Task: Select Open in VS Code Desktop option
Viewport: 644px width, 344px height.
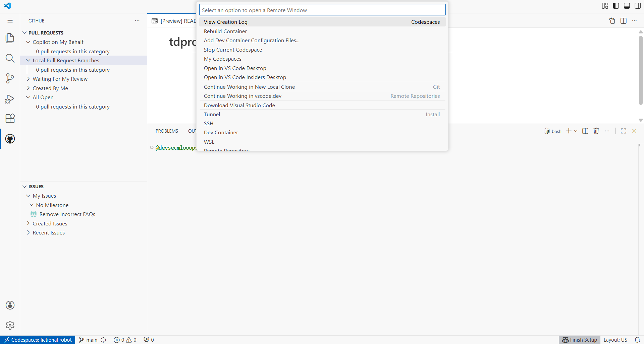Action: pyautogui.click(x=235, y=68)
